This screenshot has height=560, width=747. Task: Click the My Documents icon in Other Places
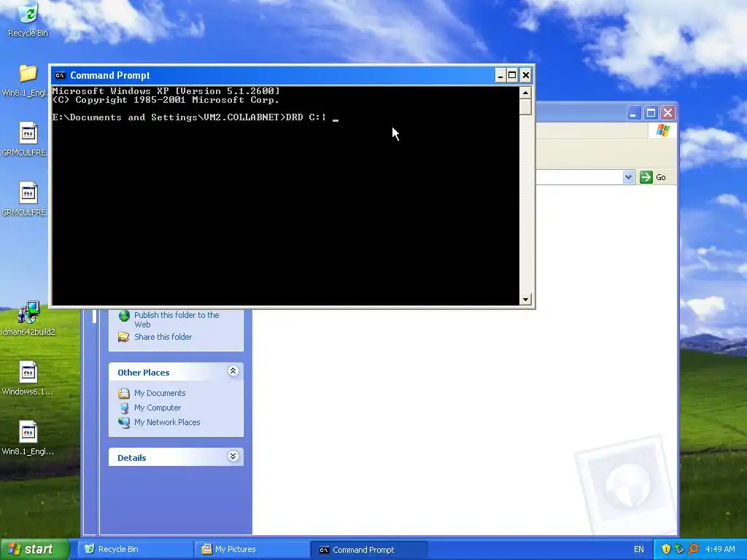pos(124,393)
